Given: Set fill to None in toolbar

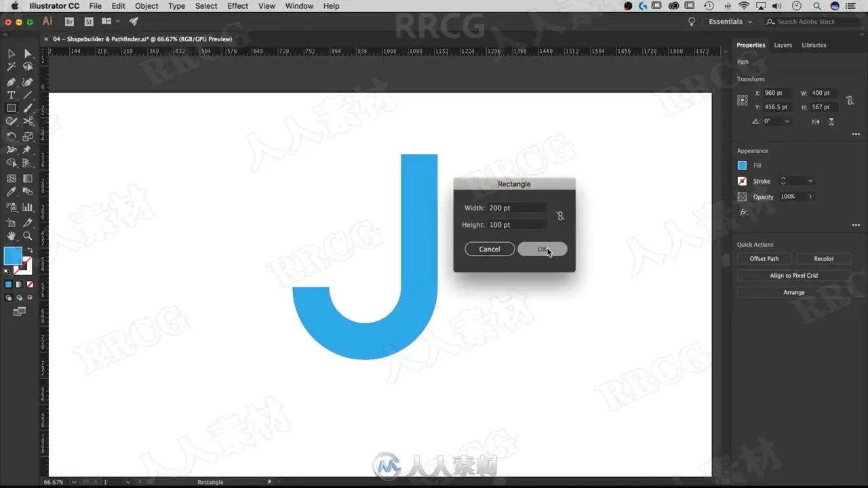Looking at the screenshot, I should point(30,285).
